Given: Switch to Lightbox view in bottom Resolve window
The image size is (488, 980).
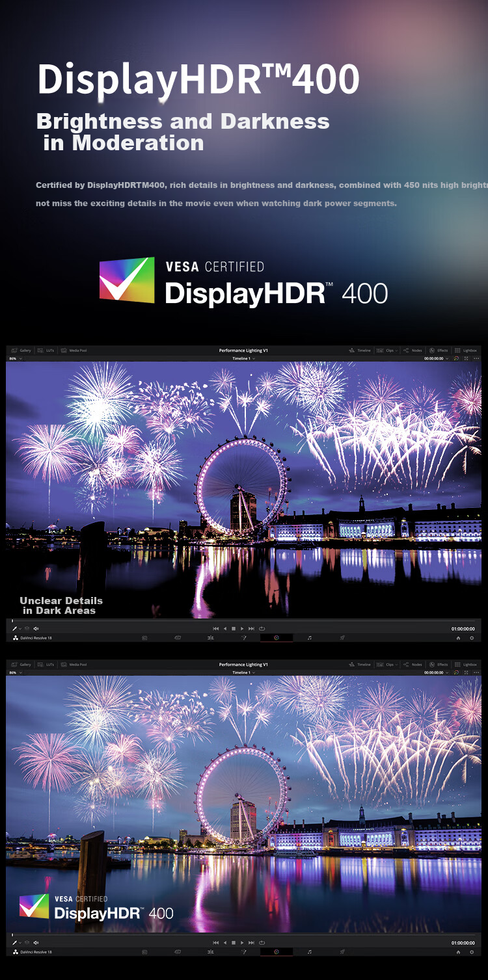Looking at the screenshot, I should pos(466,665).
